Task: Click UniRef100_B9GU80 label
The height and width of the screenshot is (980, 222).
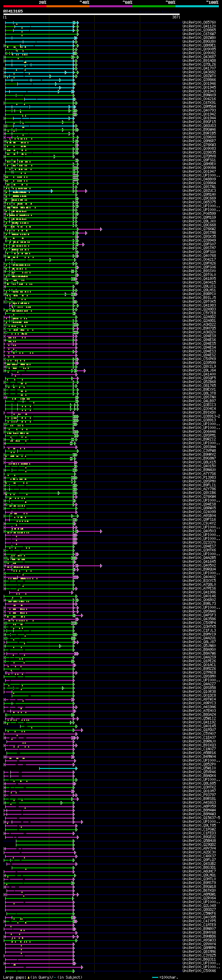Action: [199, 41]
